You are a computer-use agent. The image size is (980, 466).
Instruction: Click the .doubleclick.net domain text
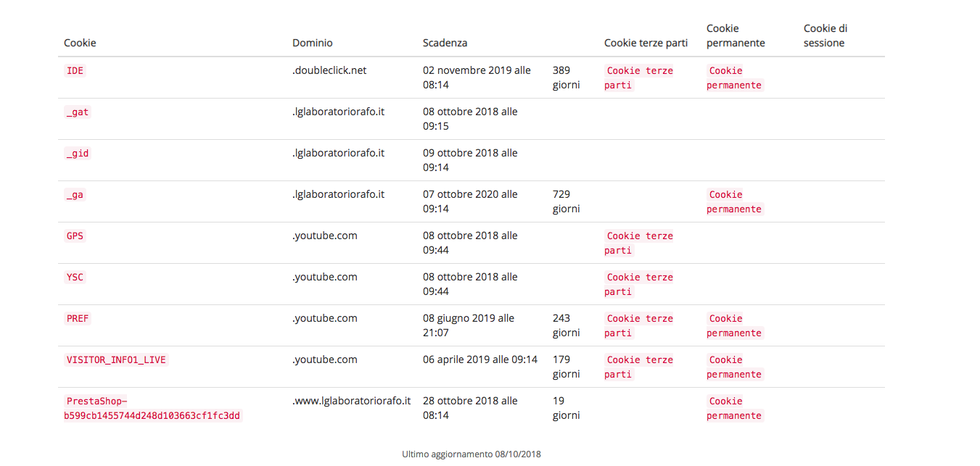click(329, 70)
